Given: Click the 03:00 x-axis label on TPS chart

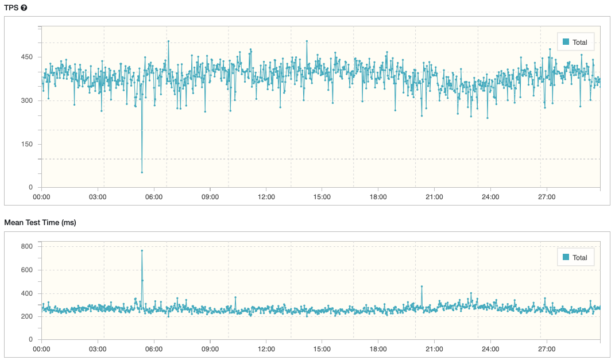Looking at the screenshot, I should pos(98,197).
